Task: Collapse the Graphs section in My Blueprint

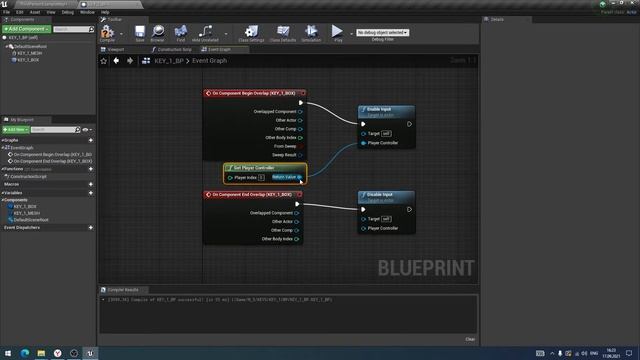Action: 2,140
